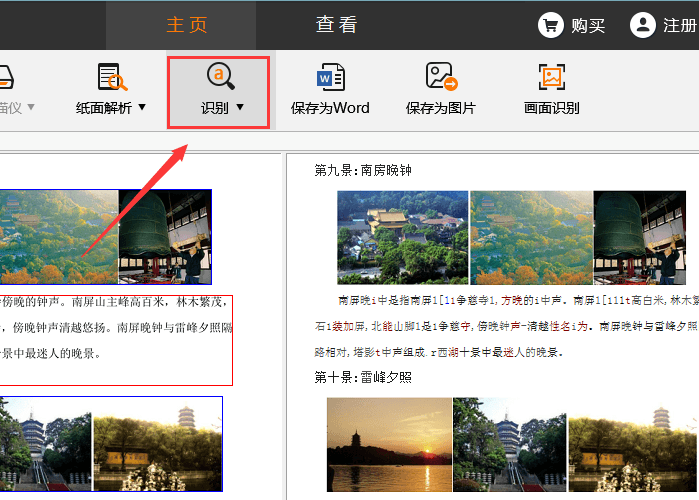Select the hillside temple image in the source page
The image size is (699, 500).
coord(59,237)
